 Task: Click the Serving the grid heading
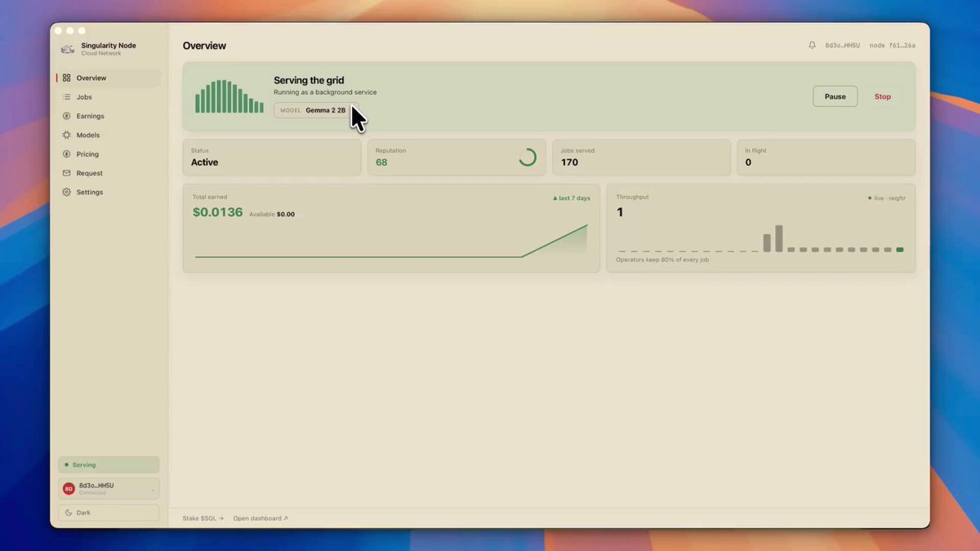309,81
